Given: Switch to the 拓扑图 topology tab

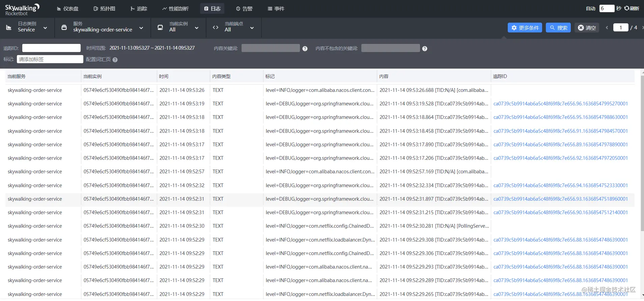Looking at the screenshot, I should (x=104, y=8).
